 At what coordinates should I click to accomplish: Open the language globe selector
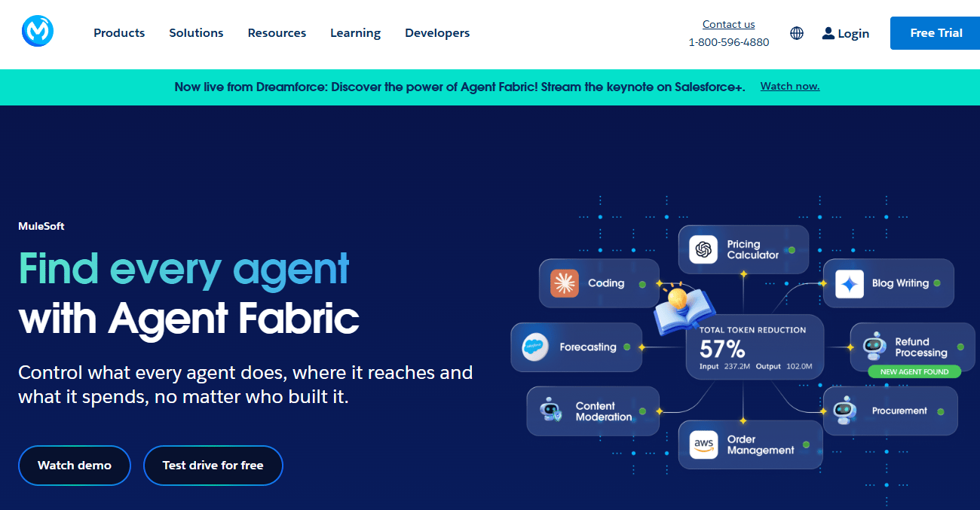[x=797, y=33]
